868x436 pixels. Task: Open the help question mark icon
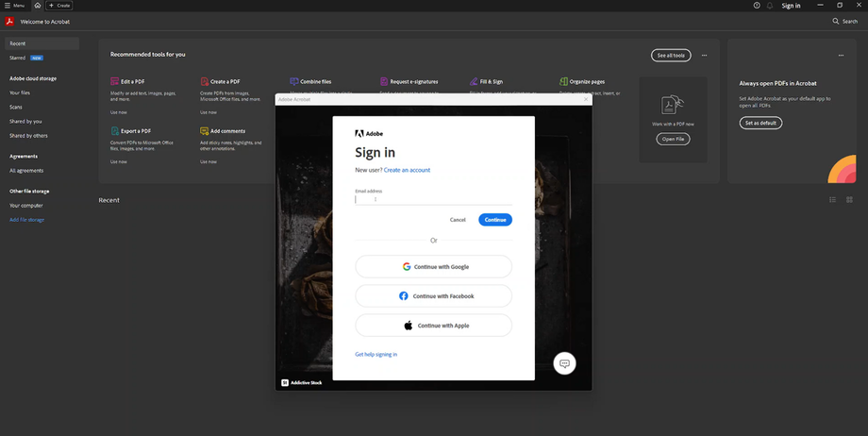pos(757,6)
